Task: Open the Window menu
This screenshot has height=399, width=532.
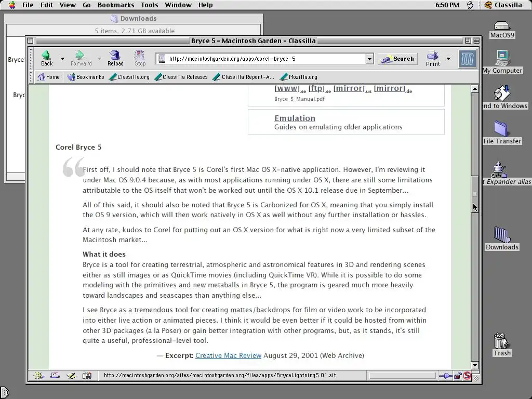Action: pos(178,5)
